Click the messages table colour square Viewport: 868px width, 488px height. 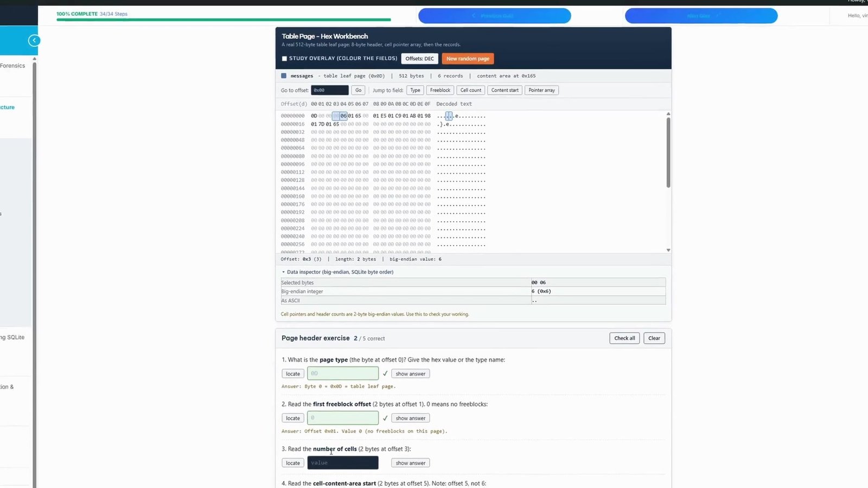pos(284,76)
